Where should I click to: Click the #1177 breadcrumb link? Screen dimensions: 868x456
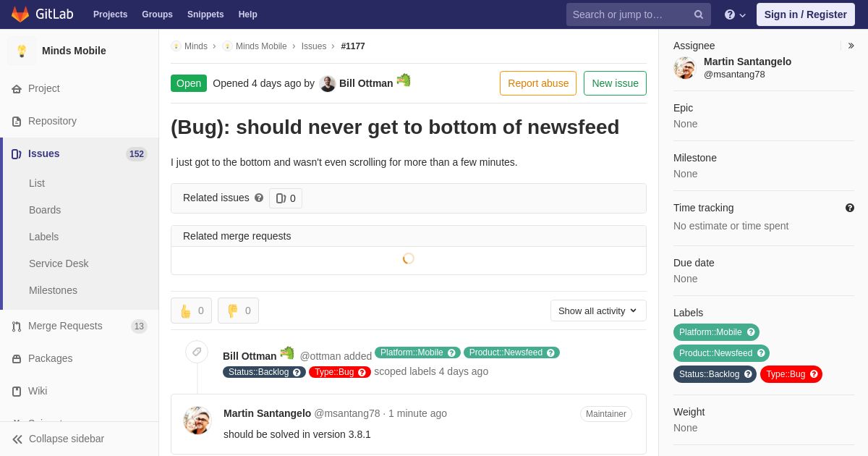[353, 46]
